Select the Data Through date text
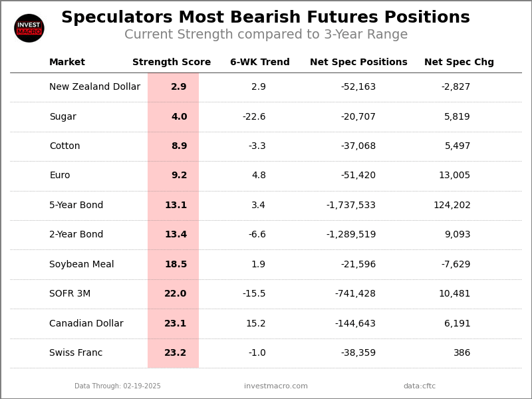Screen dimensions: 532x399 (x=118, y=386)
